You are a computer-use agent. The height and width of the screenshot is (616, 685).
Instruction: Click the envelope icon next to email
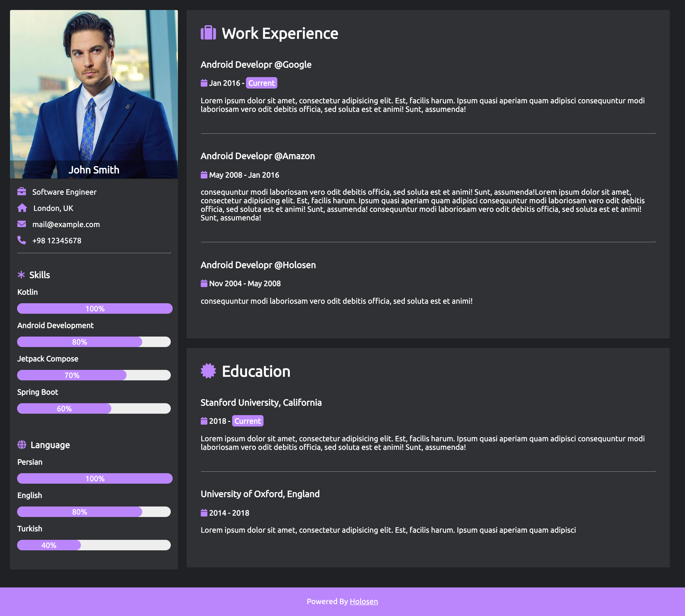pos(22,224)
